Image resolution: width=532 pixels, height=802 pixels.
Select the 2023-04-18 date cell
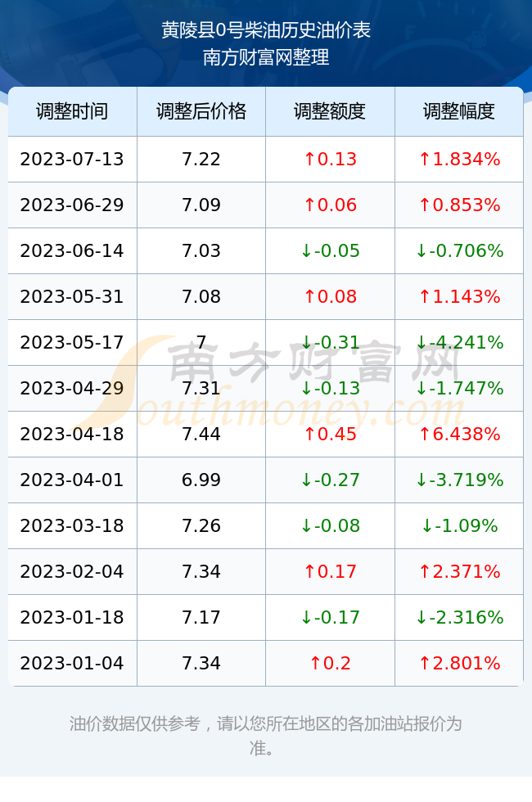(x=72, y=434)
